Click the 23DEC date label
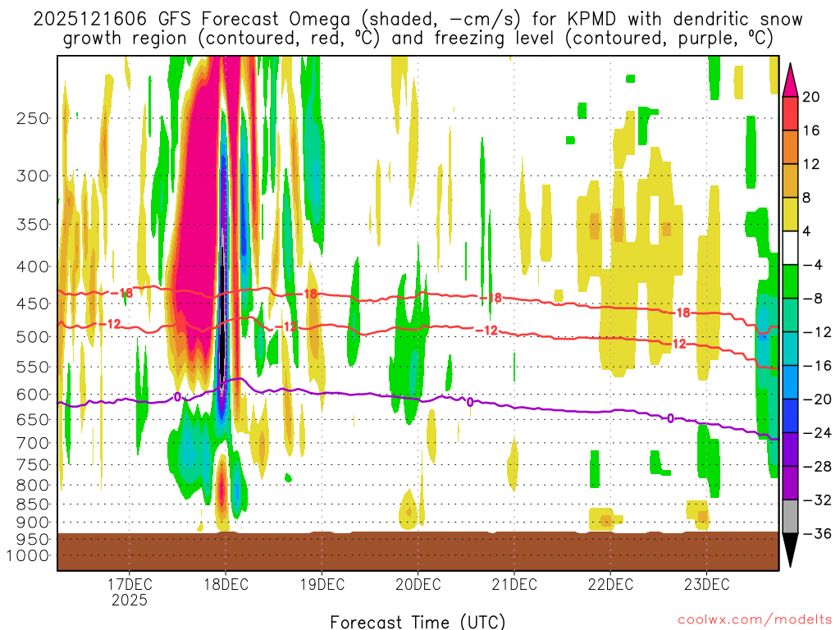 [x=706, y=584]
